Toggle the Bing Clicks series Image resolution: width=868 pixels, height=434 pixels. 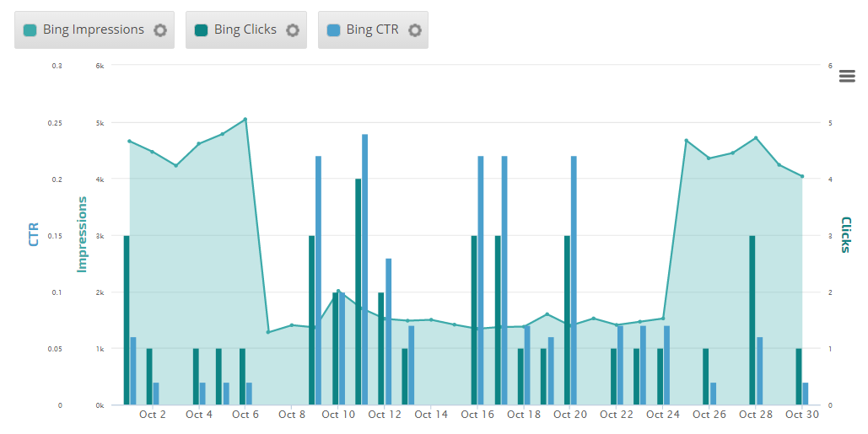[x=245, y=29]
